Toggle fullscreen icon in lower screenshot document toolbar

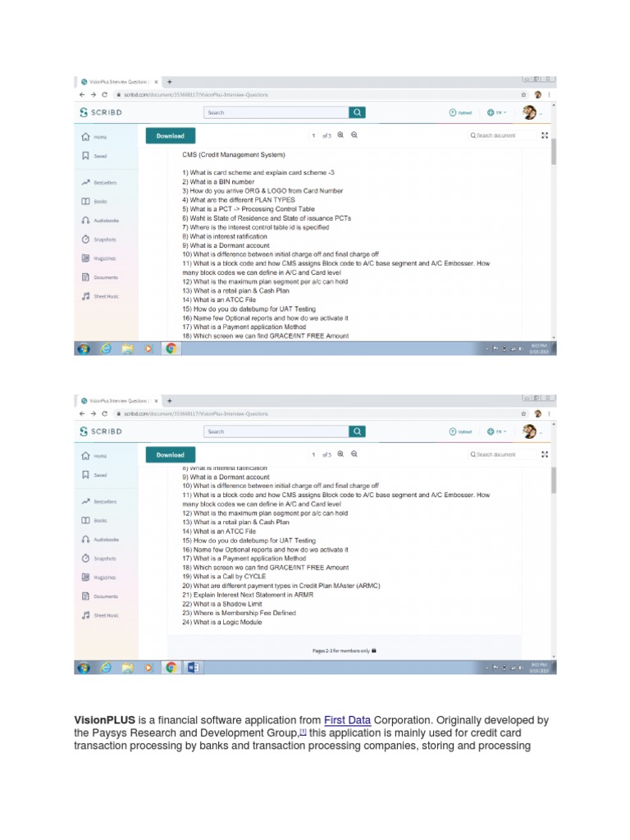pyautogui.click(x=545, y=454)
